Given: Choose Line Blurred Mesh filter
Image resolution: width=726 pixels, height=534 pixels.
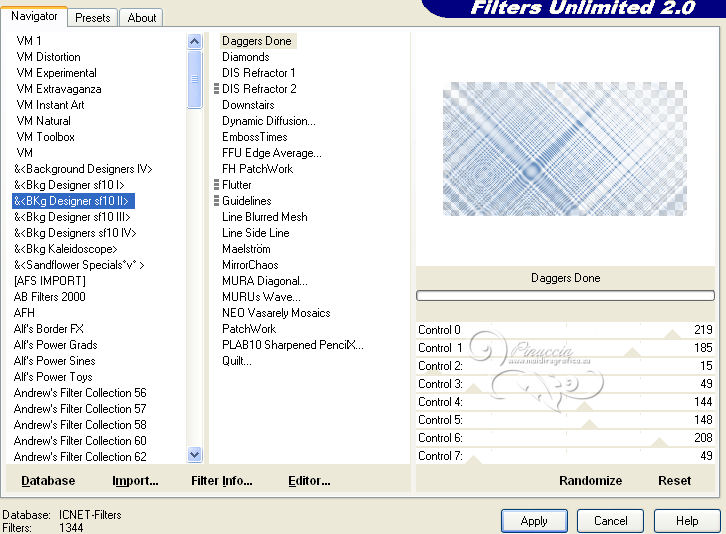Looking at the screenshot, I should [265, 217].
